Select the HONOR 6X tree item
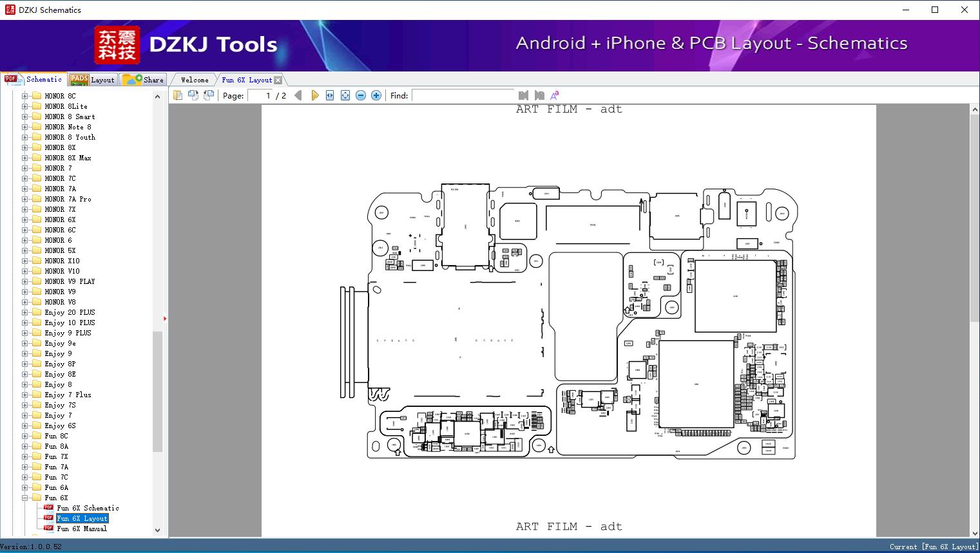 [60, 220]
